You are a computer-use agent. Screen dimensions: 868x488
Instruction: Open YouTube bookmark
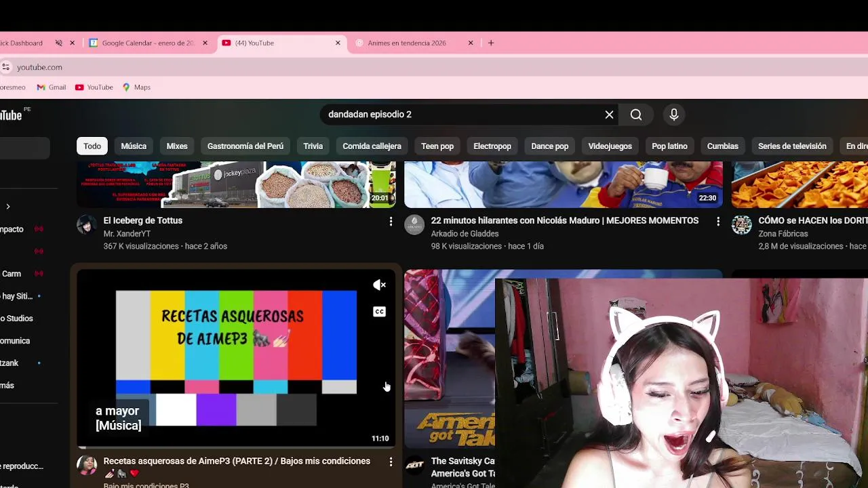click(x=94, y=87)
